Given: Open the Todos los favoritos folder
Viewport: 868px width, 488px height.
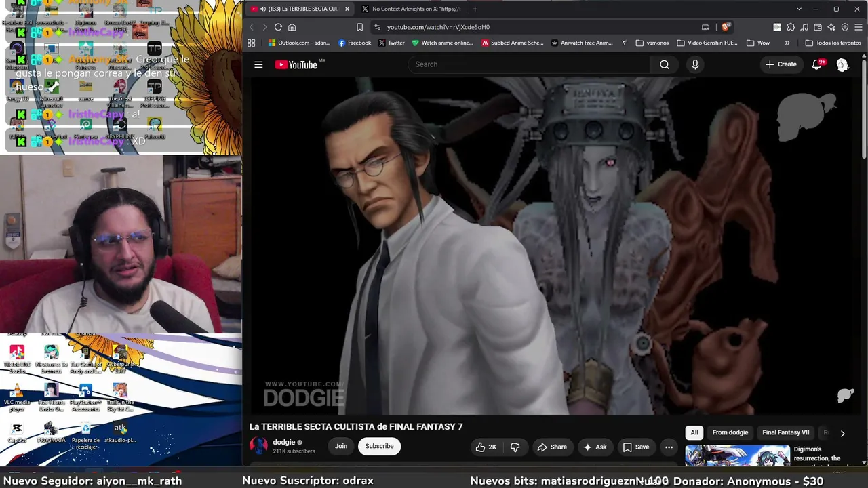Looking at the screenshot, I should click(833, 43).
